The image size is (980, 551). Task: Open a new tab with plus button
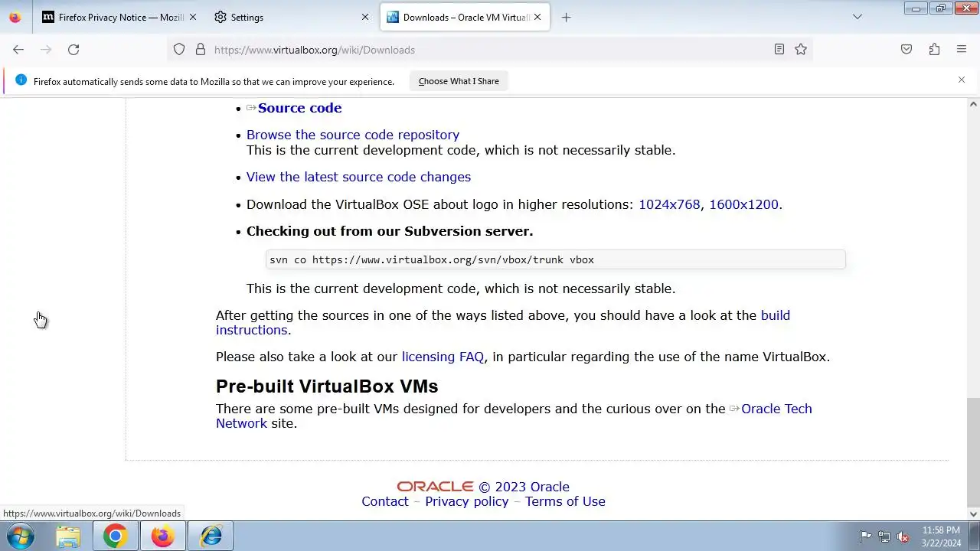tap(567, 17)
